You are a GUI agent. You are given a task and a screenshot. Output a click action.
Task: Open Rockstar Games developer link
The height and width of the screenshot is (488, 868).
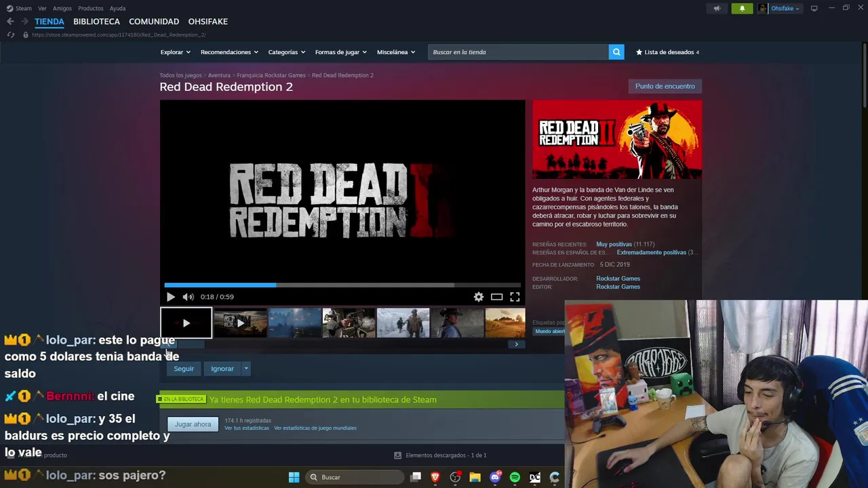pyautogui.click(x=618, y=279)
